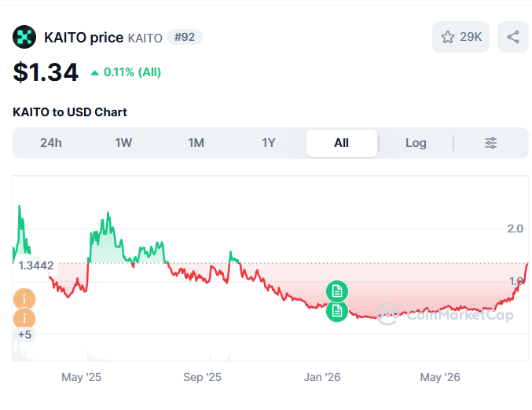Select the 1Y chart range tab
This screenshot has width=532, height=410.
(269, 143)
